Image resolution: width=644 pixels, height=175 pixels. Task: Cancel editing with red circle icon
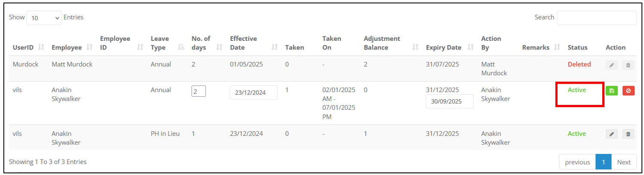(629, 91)
